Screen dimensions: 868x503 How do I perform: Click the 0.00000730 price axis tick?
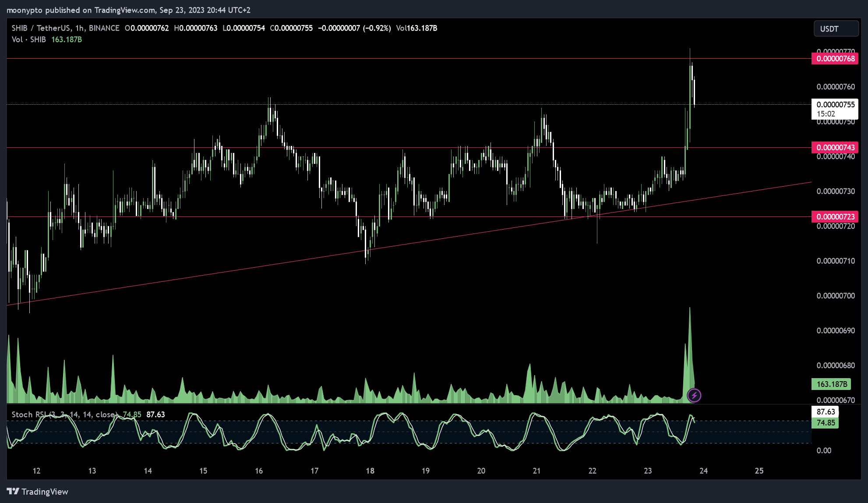[x=836, y=191]
